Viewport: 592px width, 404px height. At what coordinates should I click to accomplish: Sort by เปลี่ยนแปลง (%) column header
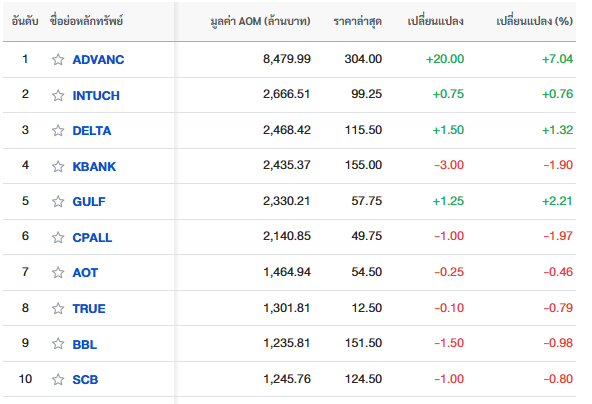(534, 21)
